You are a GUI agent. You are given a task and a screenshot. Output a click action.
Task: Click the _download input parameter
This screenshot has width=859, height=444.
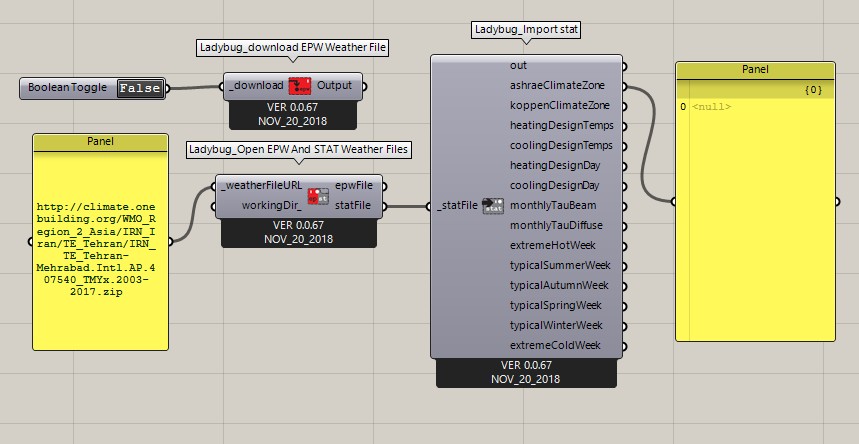tap(256, 86)
